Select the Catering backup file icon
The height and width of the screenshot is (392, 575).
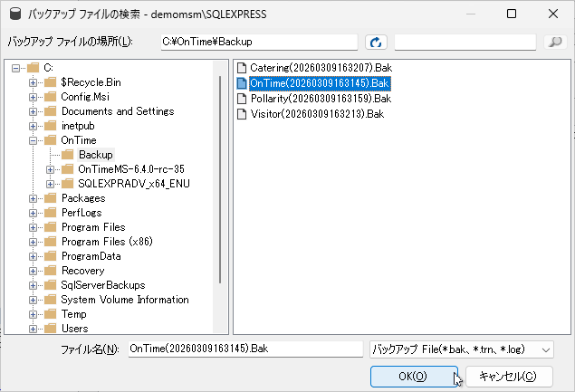(242, 69)
